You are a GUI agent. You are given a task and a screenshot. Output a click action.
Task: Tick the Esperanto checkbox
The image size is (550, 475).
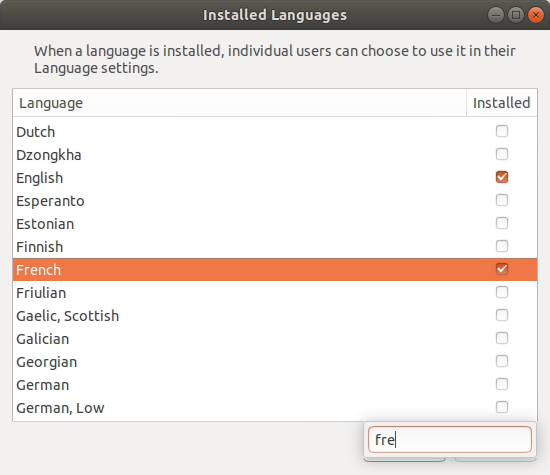pyautogui.click(x=502, y=200)
